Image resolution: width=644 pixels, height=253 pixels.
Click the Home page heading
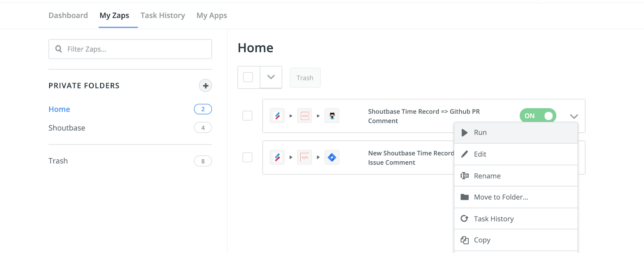[256, 48]
